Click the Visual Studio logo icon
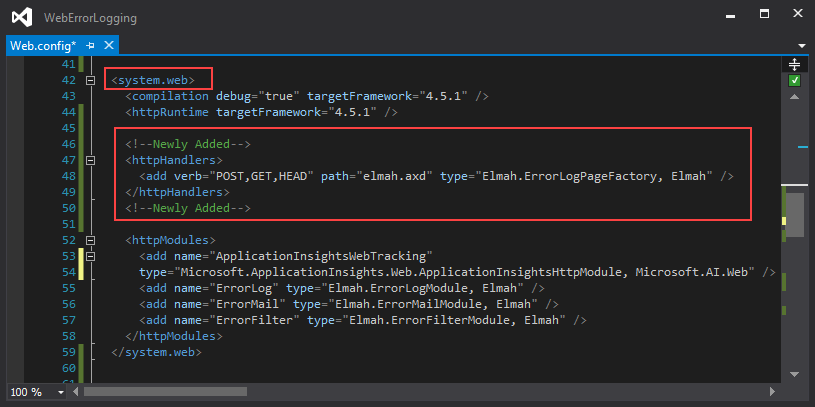 click(23, 18)
